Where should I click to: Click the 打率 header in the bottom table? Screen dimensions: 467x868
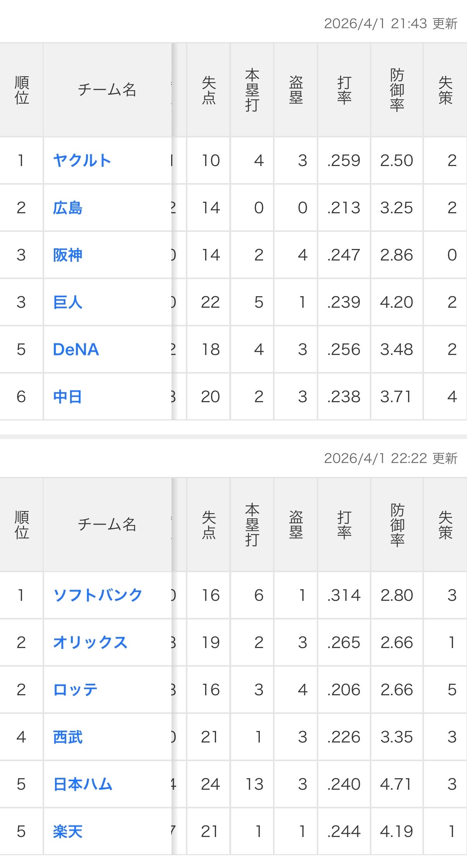pyautogui.click(x=344, y=525)
